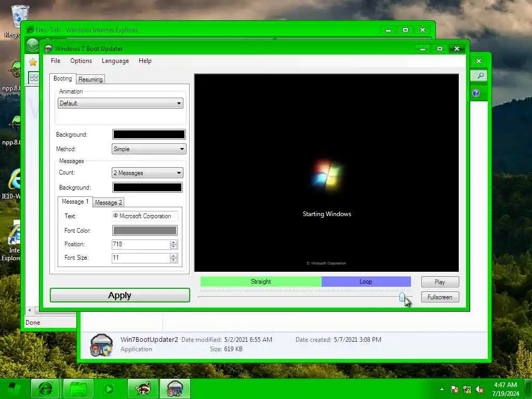Select the Booting tab
This screenshot has width=532, height=399.
(x=63, y=78)
